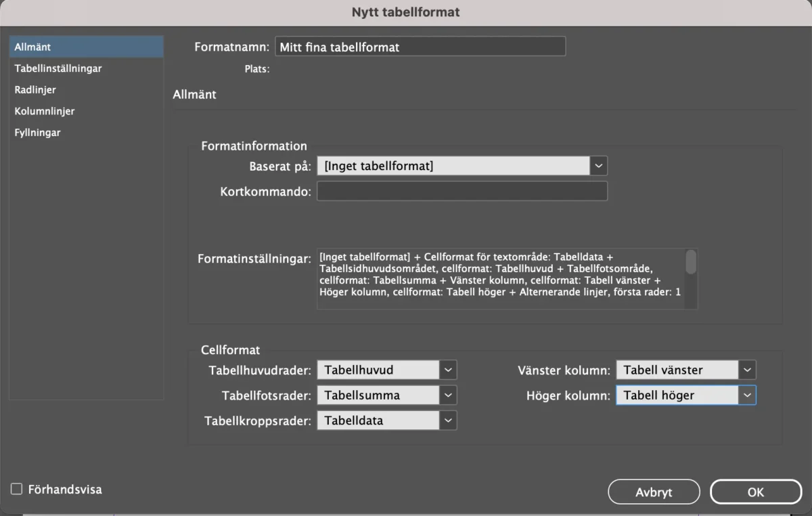Screen dimensions: 812x516
Task: Click the Formatnamn text field
Action: click(420, 46)
